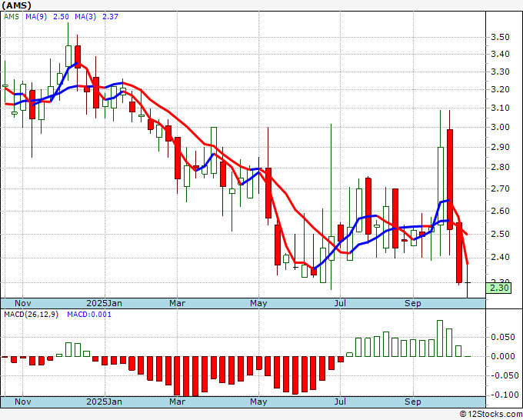This screenshot has width=523, height=420.
Task: Click the tallest green MACD histogram bar
Action: [x=440, y=338]
